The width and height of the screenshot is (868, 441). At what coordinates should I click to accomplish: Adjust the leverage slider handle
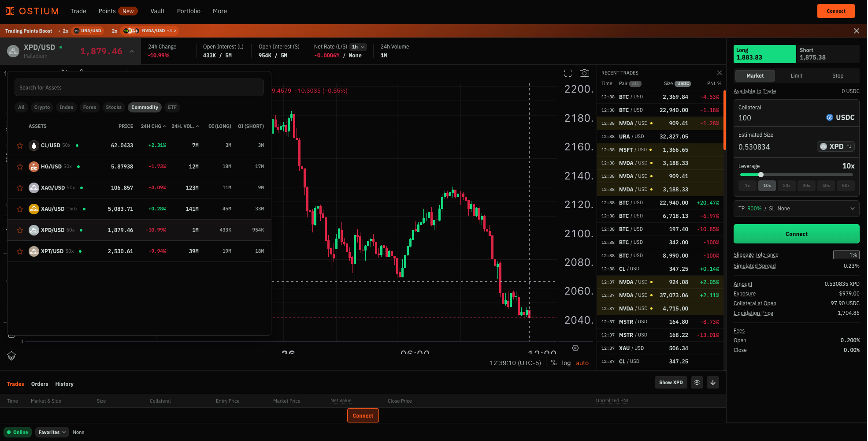[x=760, y=175]
